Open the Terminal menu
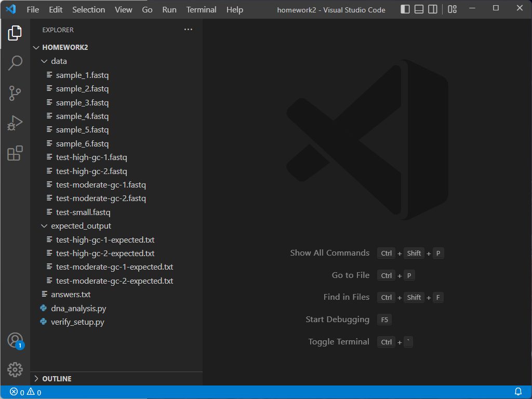Viewport: 532px width, 399px height. point(201,9)
